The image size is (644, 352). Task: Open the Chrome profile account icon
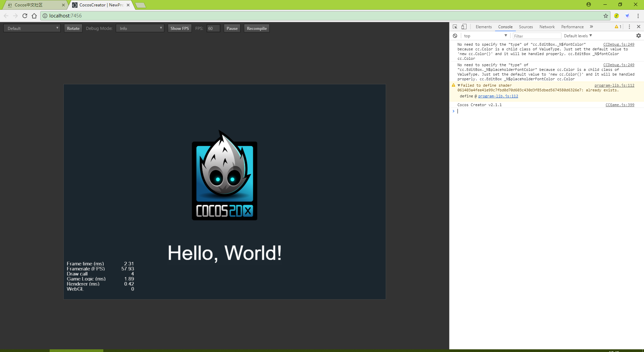point(589,4)
